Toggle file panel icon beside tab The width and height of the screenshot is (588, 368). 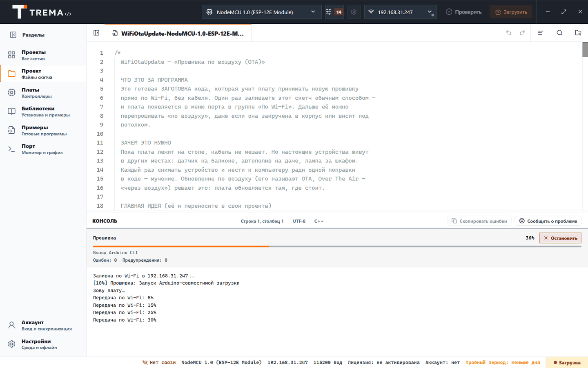pyautogui.click(x=96, y=33)
